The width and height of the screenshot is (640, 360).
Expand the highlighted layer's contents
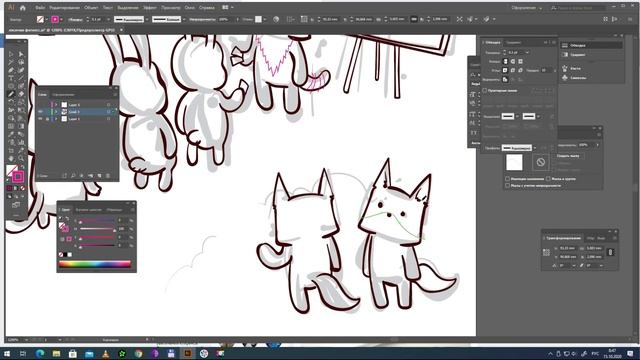coord(56,111)
